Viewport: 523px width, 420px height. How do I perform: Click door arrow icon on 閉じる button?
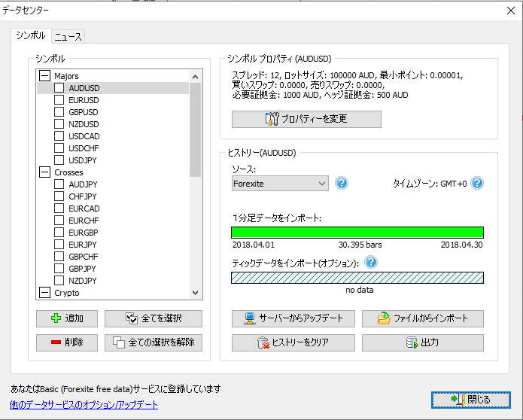click(x=458, y=400)
